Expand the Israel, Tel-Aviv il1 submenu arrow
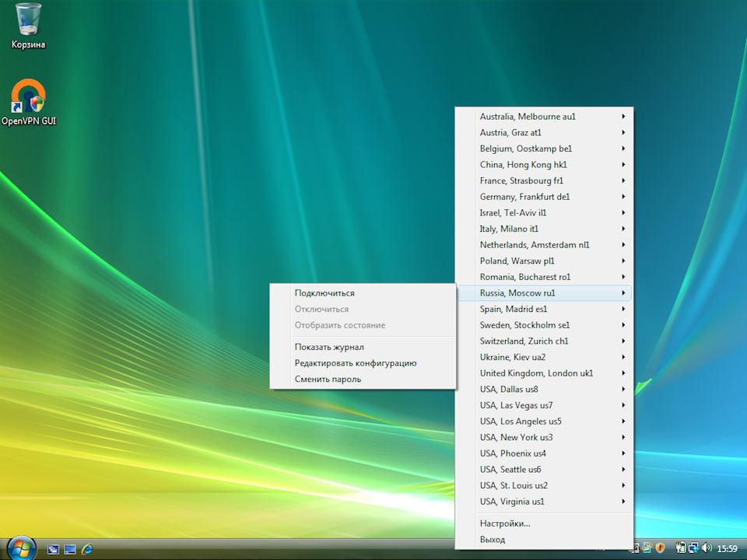The height and width of the screenshot is (560, 747). (x=623, y=212)
